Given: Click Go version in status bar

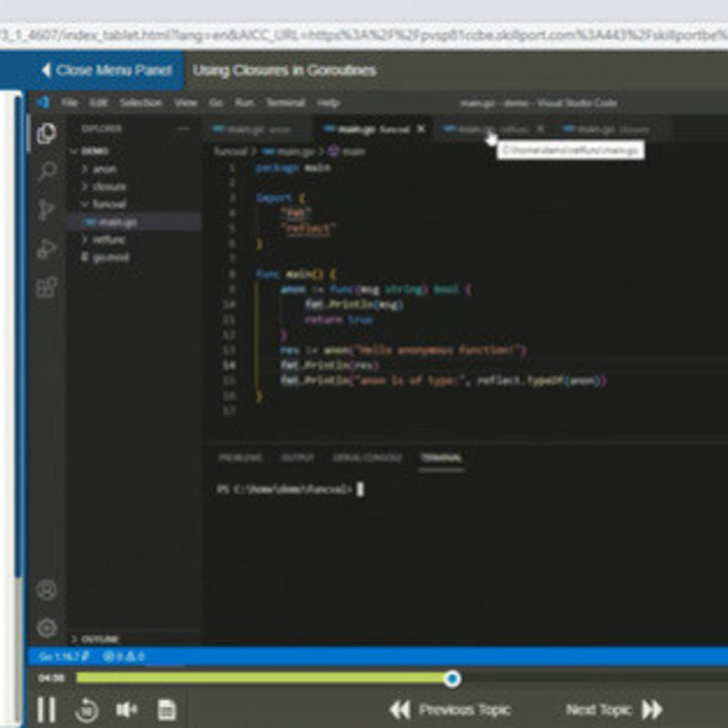Looking at the screenshot, I should 64,656.
